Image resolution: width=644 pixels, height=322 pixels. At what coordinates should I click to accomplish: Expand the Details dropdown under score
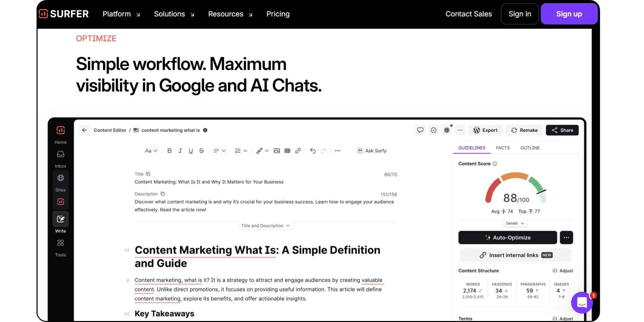click(x=515, y=223)
